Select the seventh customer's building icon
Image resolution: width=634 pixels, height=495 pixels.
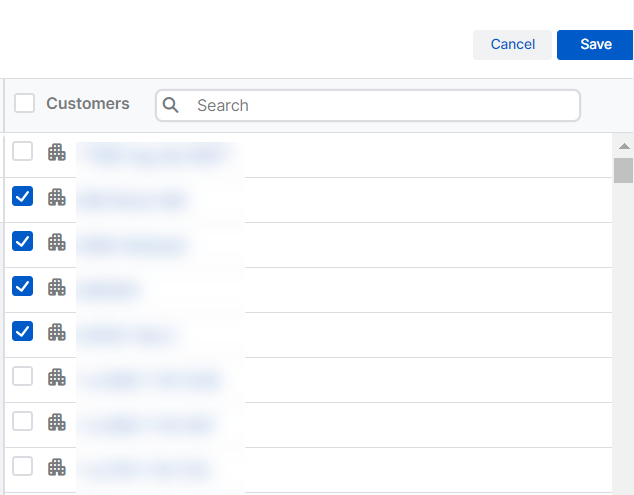pyautogui.click(x=57, y=422)
